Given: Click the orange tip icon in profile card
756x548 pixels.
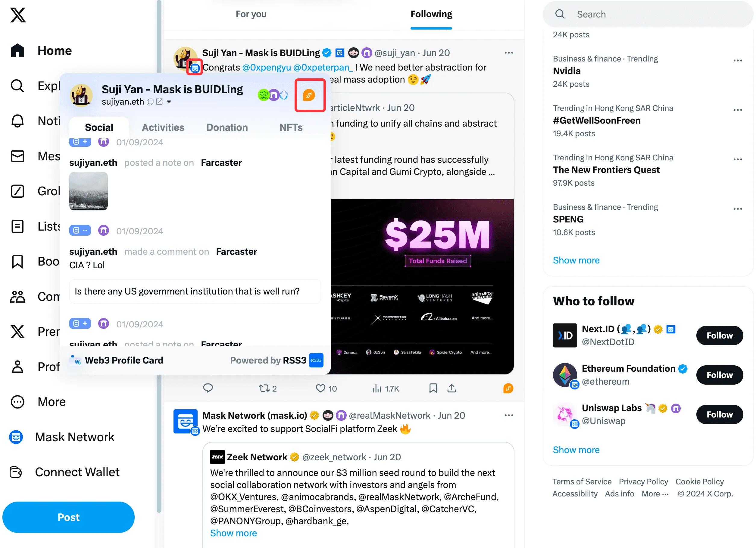Looking at the screenshot, I should tap(310, 95).
